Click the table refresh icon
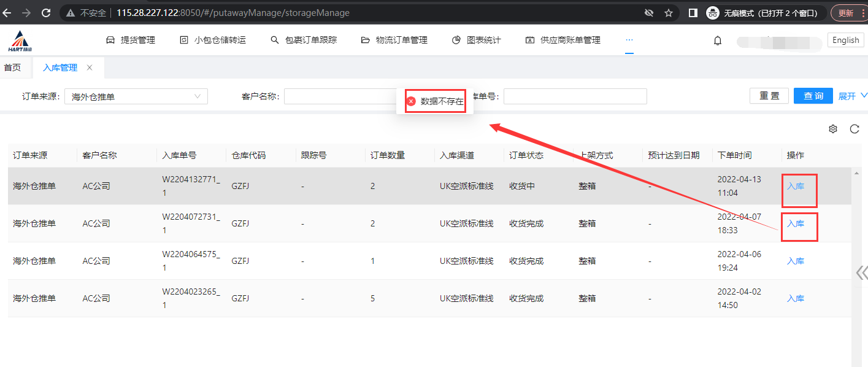868x367 pixels. coord(854,129)
